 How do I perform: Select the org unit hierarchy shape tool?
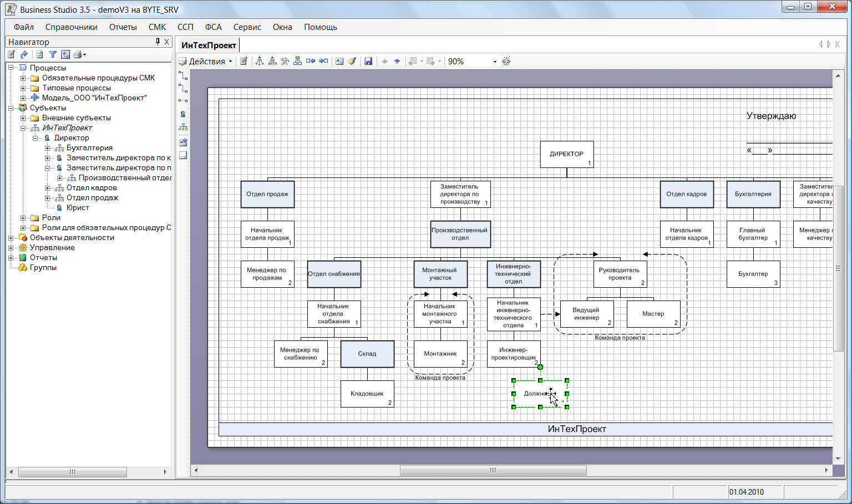coord(182,127)
